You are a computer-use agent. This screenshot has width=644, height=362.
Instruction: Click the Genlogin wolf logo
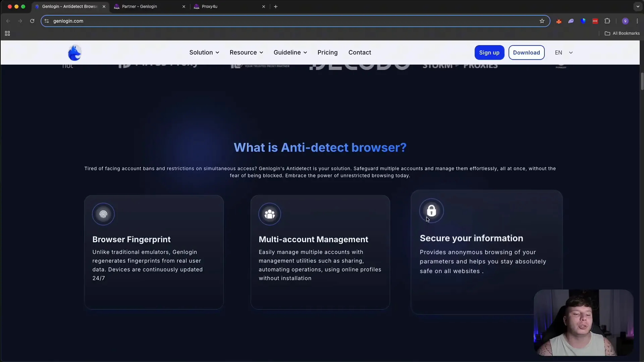[74, 53]
